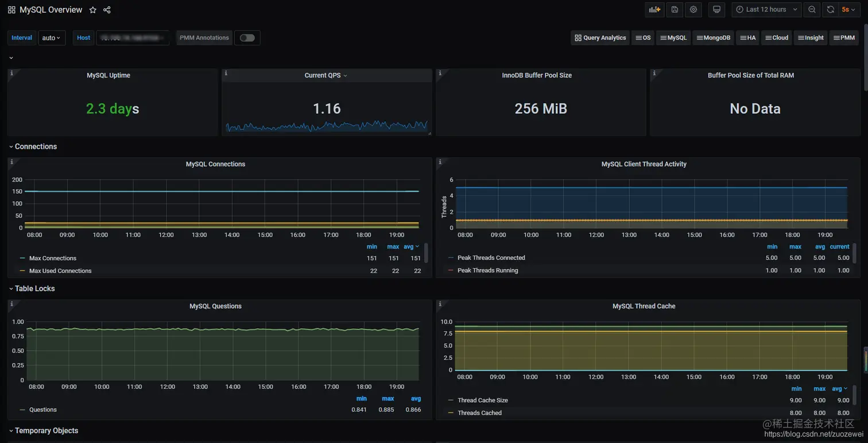The image size is (868, 443).
Task: Open the MySQL Connections panel title menu
Action: [x=215, y=164]
